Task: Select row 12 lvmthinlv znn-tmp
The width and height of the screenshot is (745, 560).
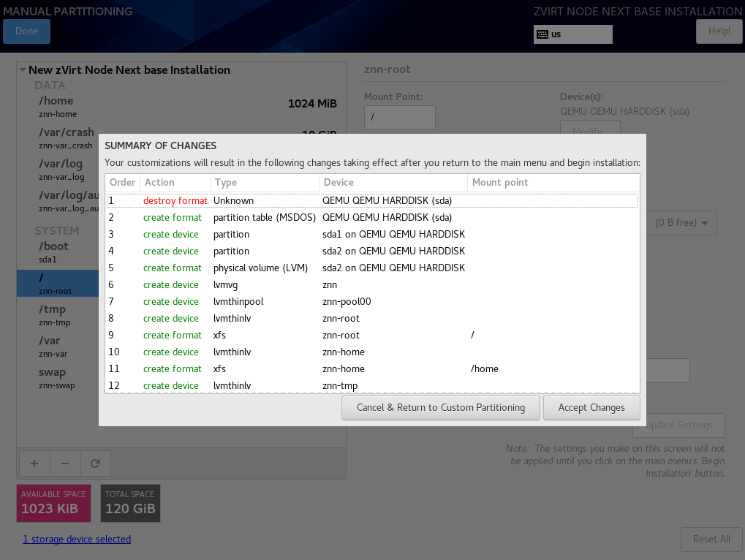Action: tap(373, 385)
